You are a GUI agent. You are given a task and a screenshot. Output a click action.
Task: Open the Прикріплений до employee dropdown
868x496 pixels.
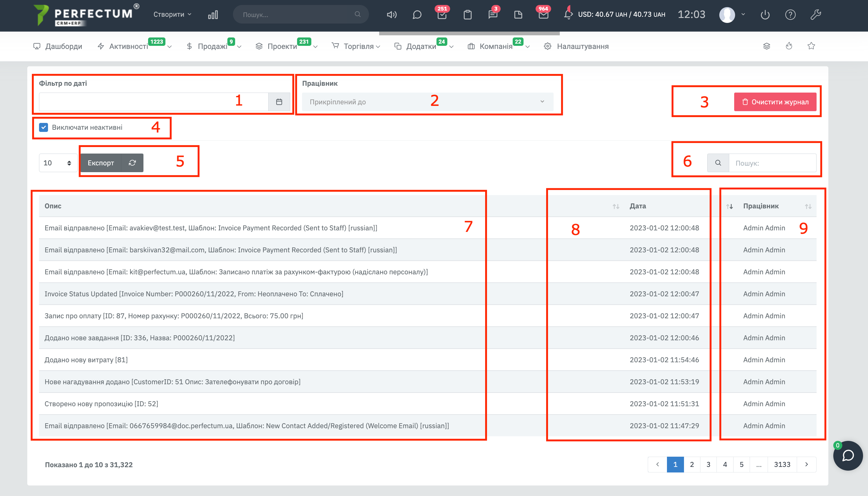click(x=427, y=102)
